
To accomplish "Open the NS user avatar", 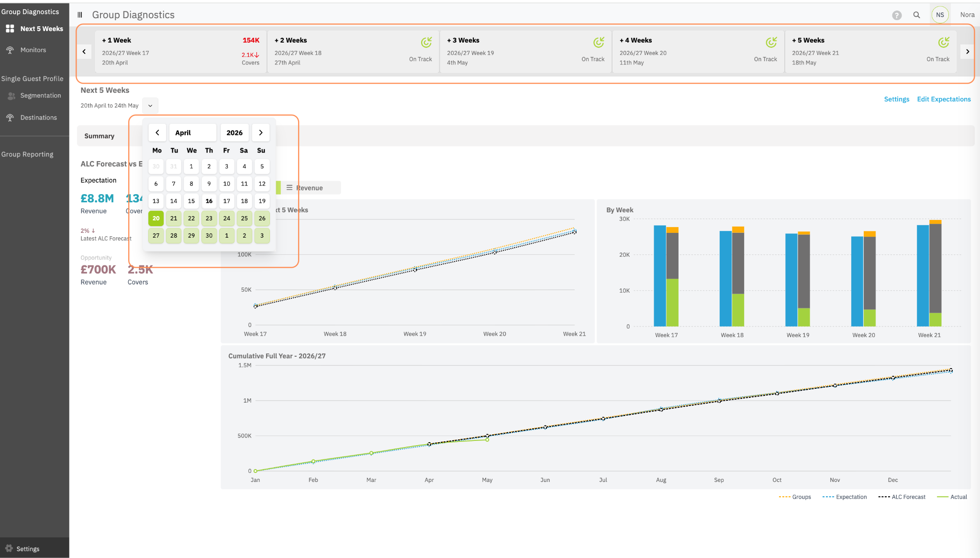I will [x=940, y=15].
